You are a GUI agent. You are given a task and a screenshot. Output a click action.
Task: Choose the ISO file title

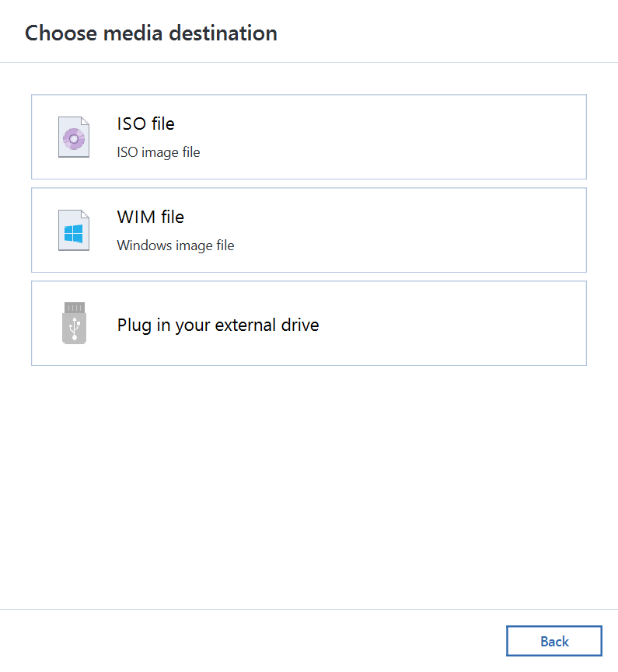click(x=146, y=124)
